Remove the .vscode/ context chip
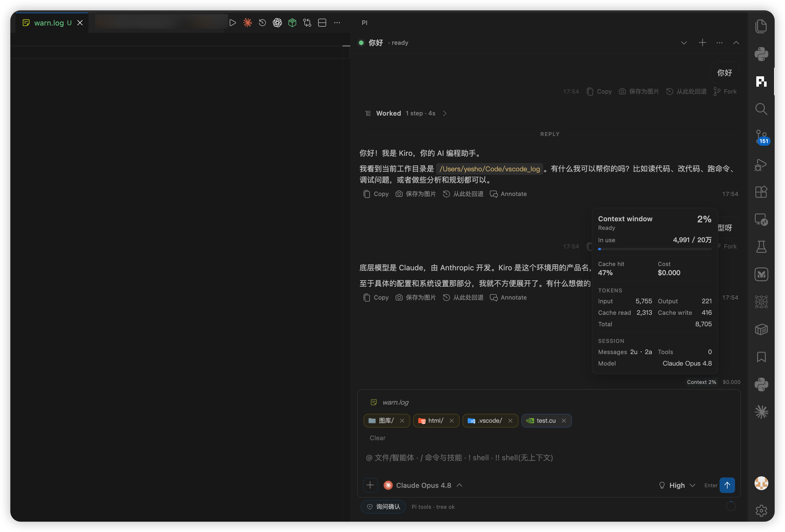This screenshot has width=785, height=532. click(510, 421)
